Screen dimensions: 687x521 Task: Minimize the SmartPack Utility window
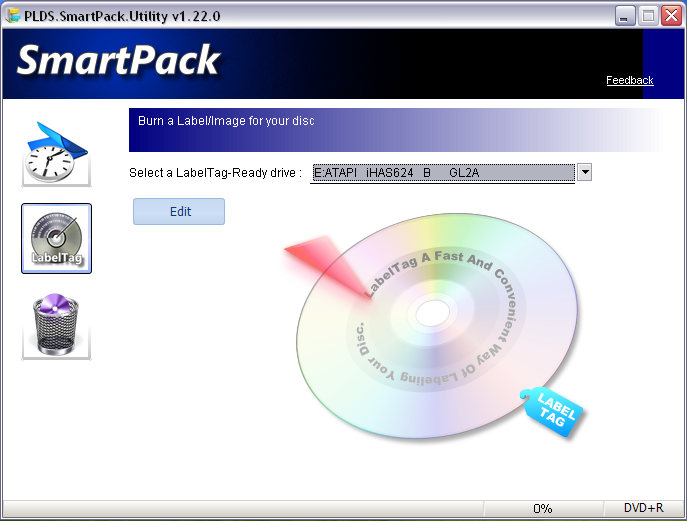pos(625,16)
